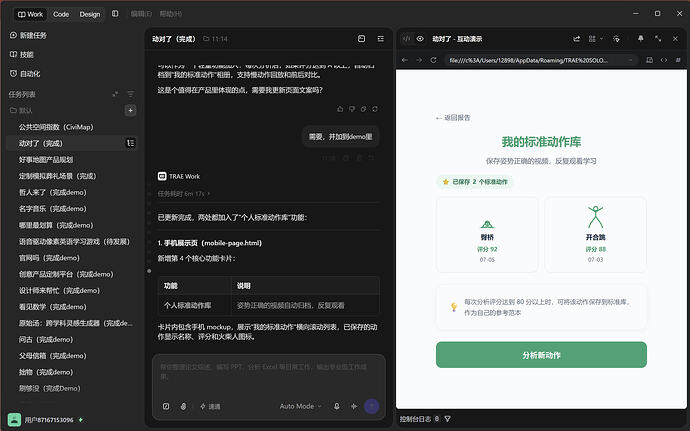Switch preview to code view icon
690x431 pixels.
coord(407,39)
